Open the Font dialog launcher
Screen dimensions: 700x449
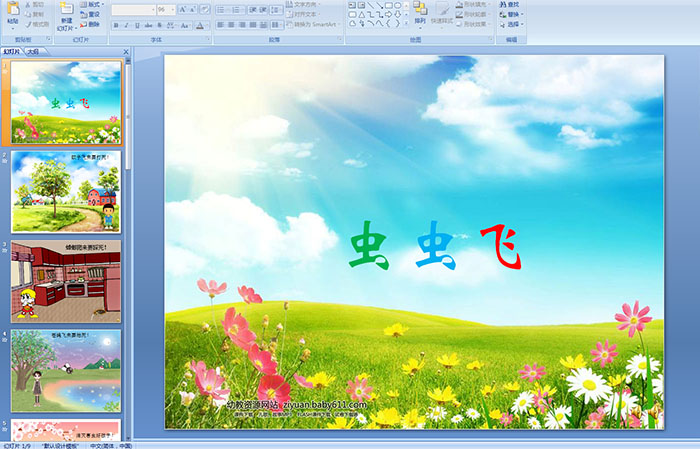tap(208, 40)
